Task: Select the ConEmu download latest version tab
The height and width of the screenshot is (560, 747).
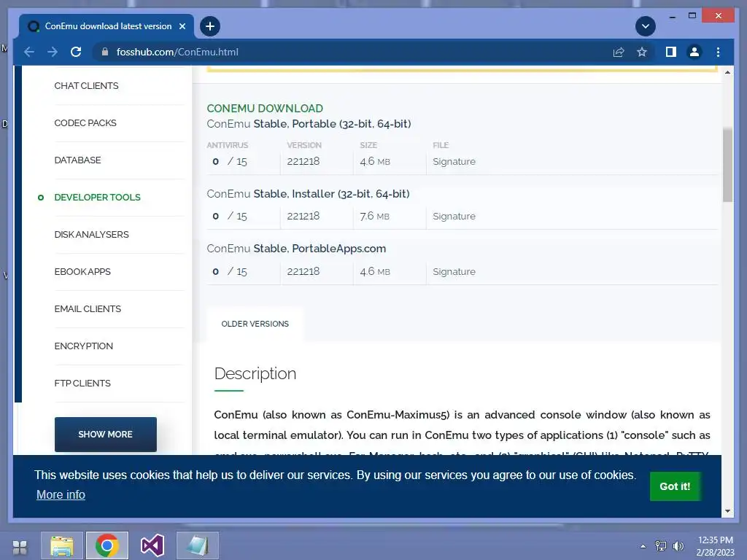Action: point(108,26)
